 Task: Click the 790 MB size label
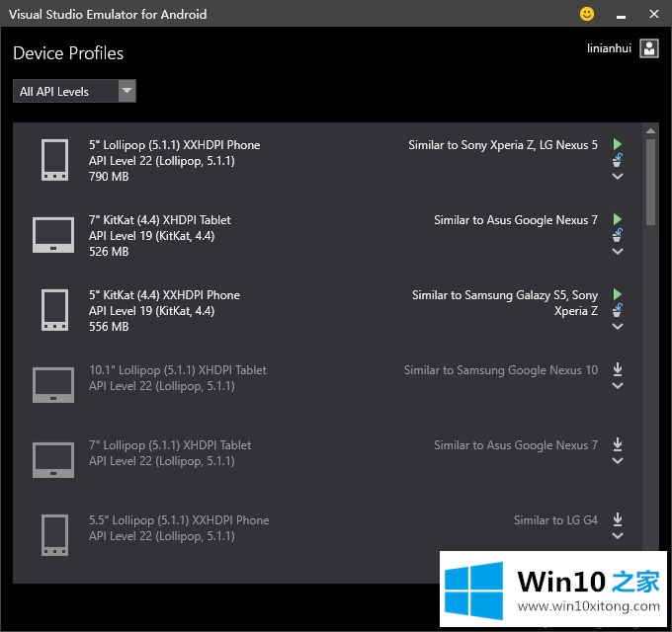click(x=109, y=177)
